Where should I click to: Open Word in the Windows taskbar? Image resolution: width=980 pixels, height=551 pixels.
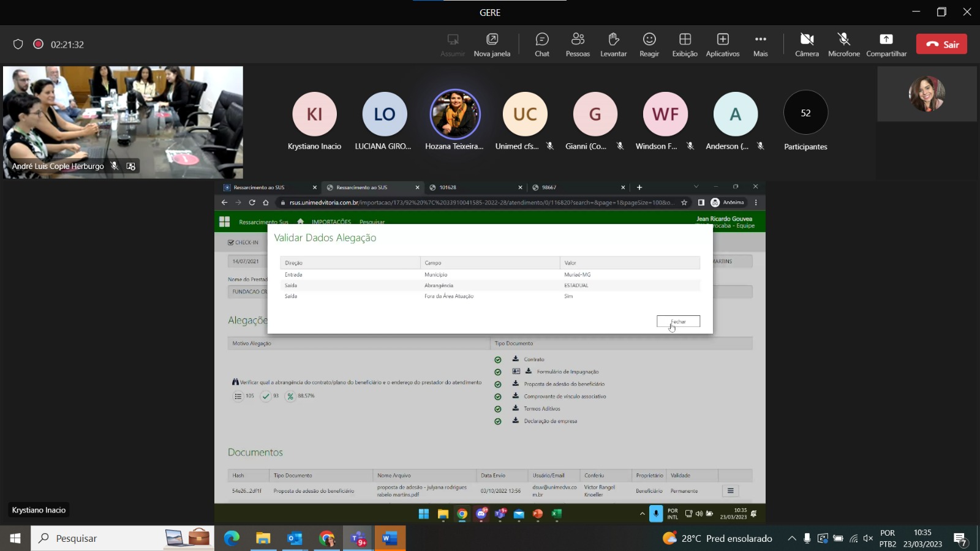pyautogui.click(x=390, y=539)
